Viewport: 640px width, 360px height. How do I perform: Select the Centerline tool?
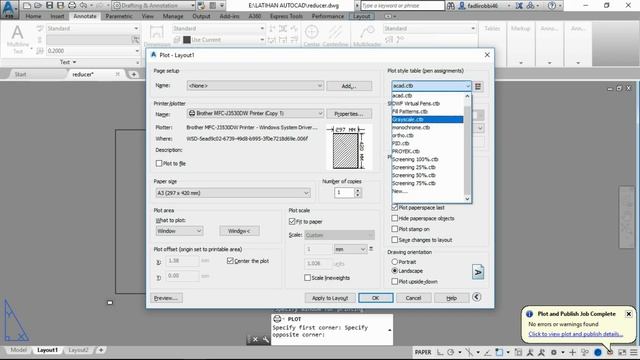point(336,35)
